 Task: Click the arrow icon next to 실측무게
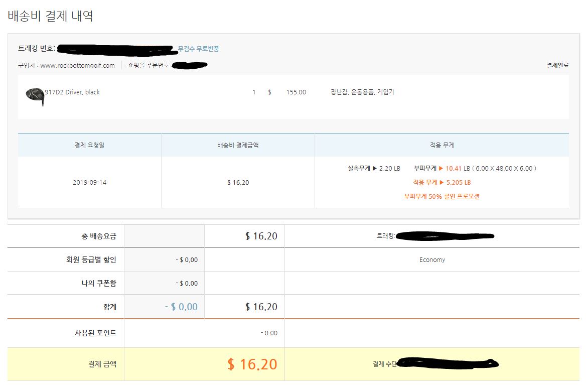coord(374,169)
